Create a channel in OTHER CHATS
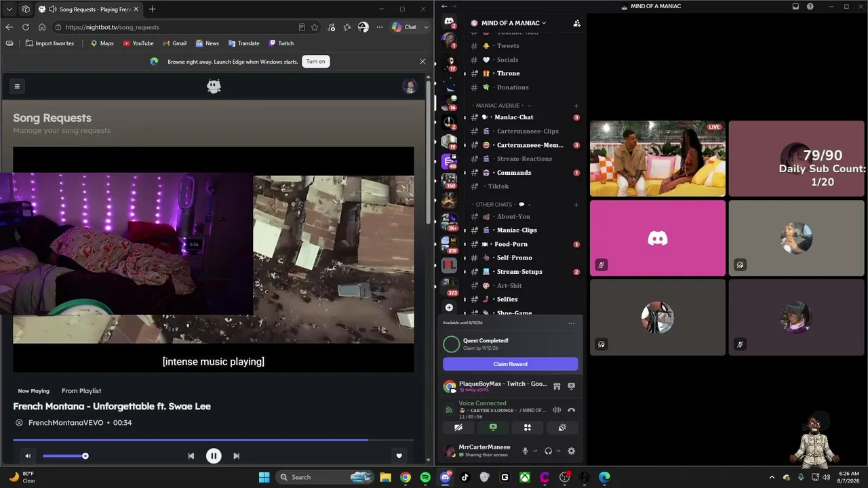Viewport: 868px width, 488px height. pos(576,205)
